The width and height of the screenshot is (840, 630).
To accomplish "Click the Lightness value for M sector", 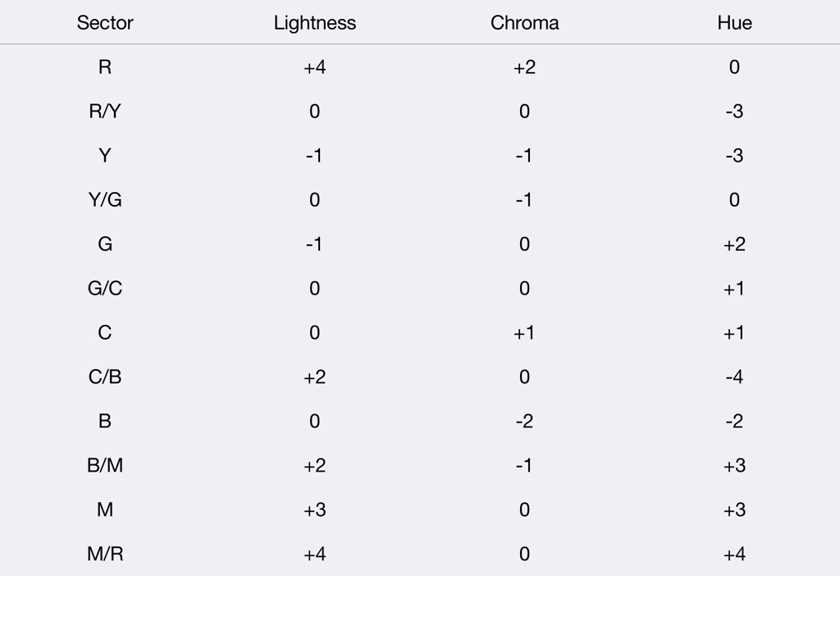I will (315, 509).
